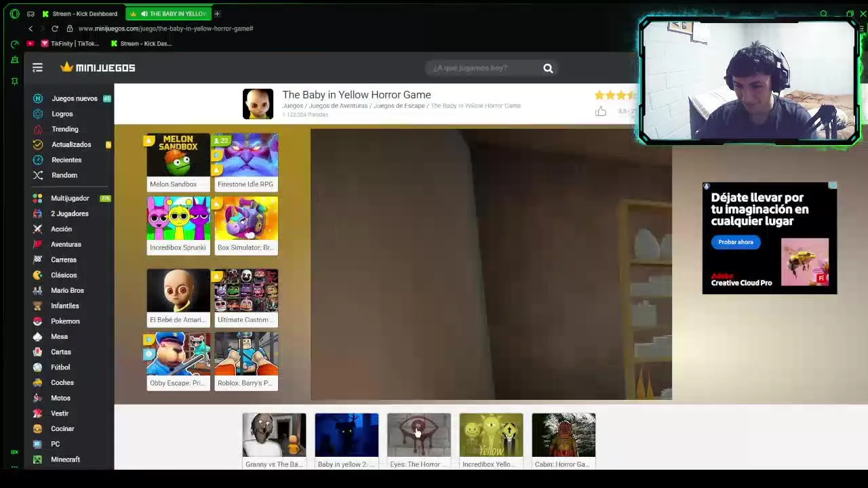Open the Ultimate Custom game thumbnail
The width and height of the screenshot is (868, 488).
(245, 298)
